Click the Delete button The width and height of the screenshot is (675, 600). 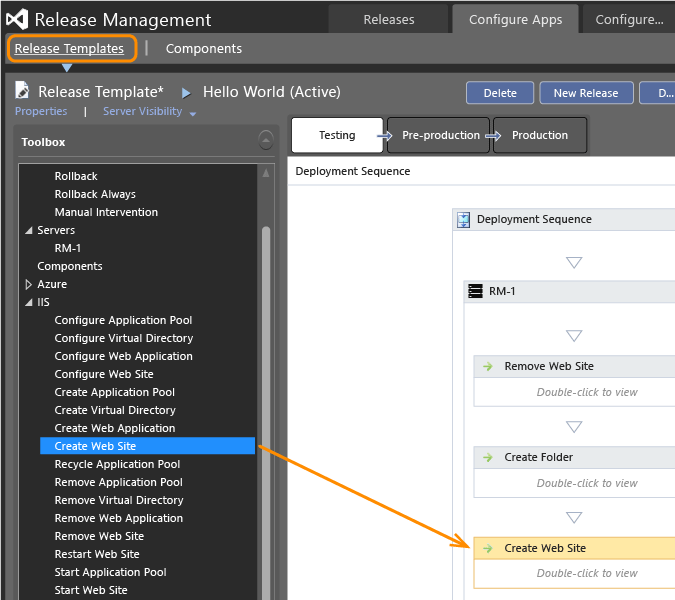point(500,93)
